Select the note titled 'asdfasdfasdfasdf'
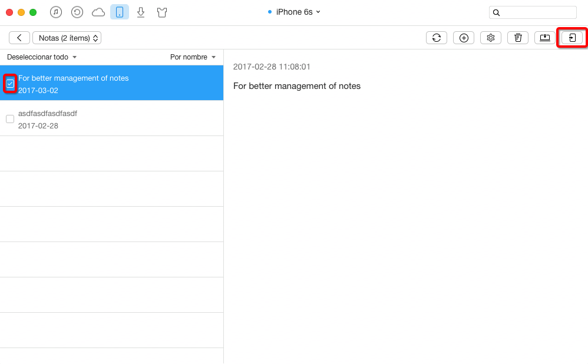The height and width of the screenshot is (364, 588). (x=48, y=114)
